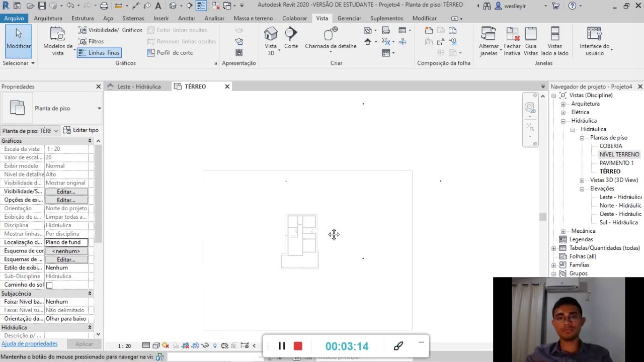Expand the Elétrica node in project browser
The image size is (644, 362).
coord(563,113)
